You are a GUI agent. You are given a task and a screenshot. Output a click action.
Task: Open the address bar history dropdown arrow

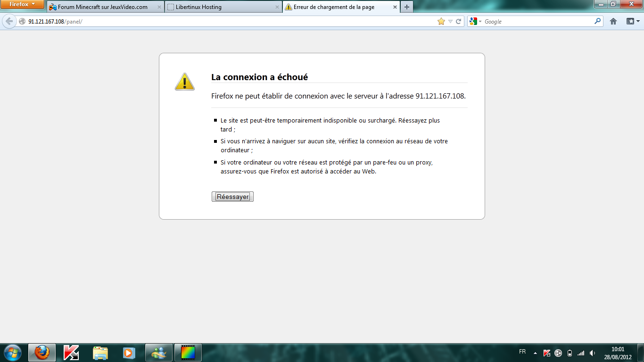(450, 21)
